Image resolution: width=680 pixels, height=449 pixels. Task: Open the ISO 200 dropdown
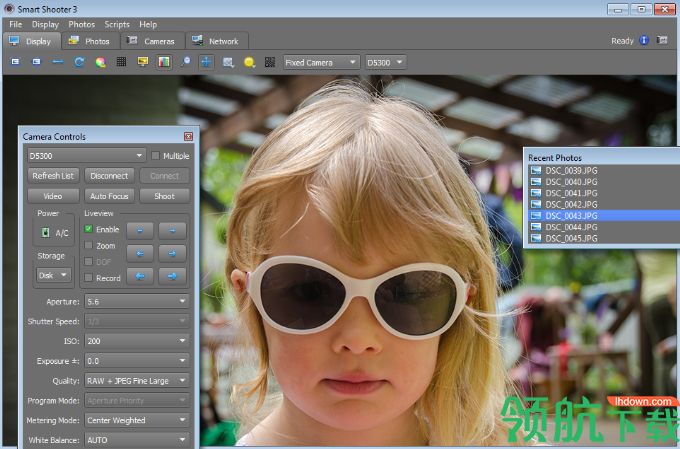(x=137, y=341)
